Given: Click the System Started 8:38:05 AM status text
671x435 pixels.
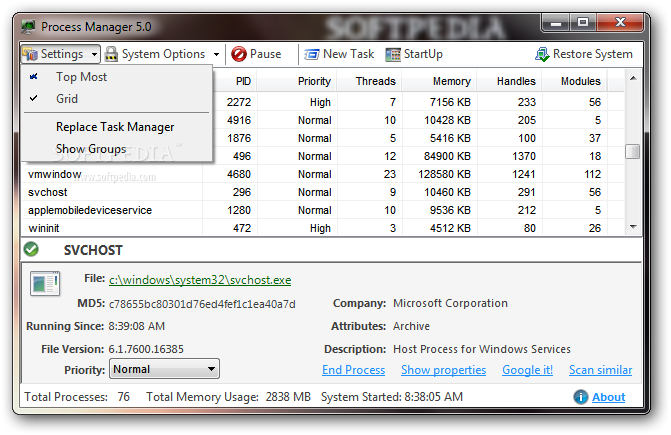Looking at the screenshot, I should (392, 397).
